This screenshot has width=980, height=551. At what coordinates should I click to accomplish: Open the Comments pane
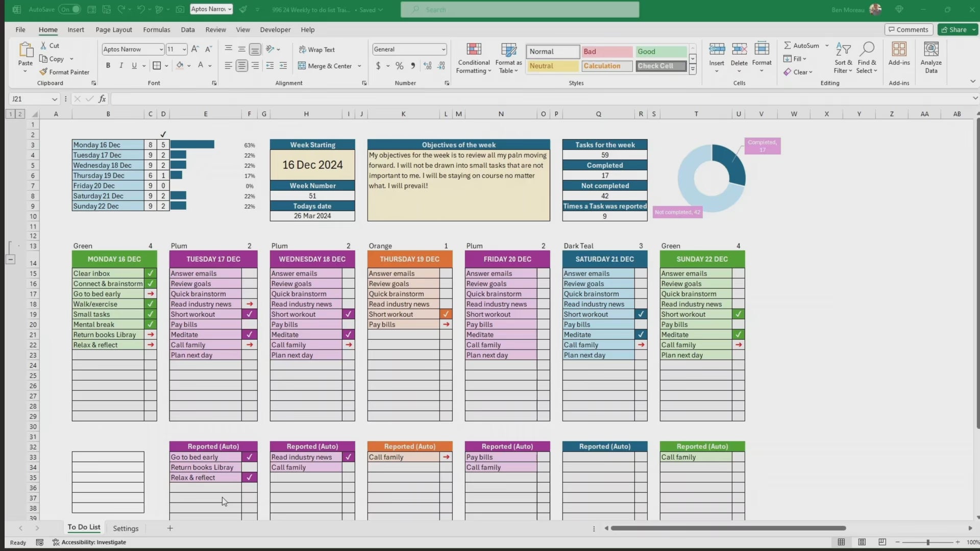click(x=909, y=30)
